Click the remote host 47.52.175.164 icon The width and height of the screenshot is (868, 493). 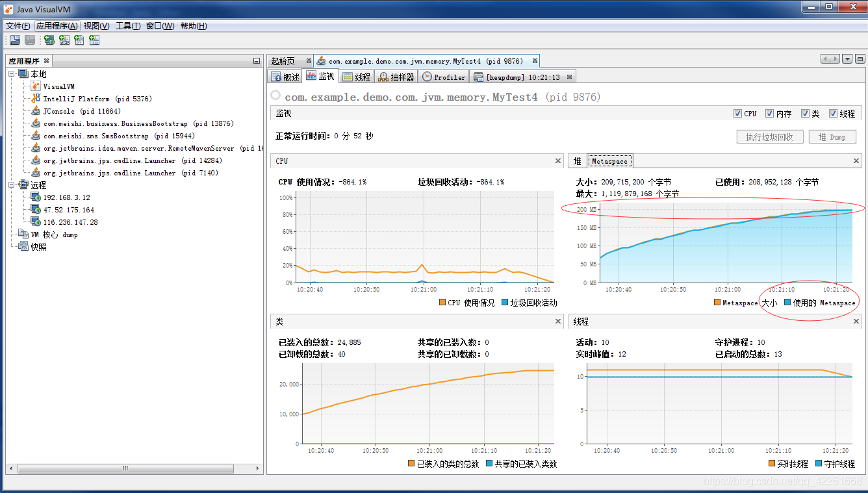pyautogui.click(x=36, y=210)
